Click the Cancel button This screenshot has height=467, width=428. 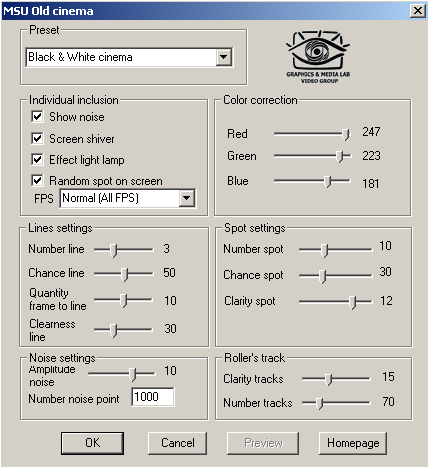pyautogui.click(x=177, y=443)
